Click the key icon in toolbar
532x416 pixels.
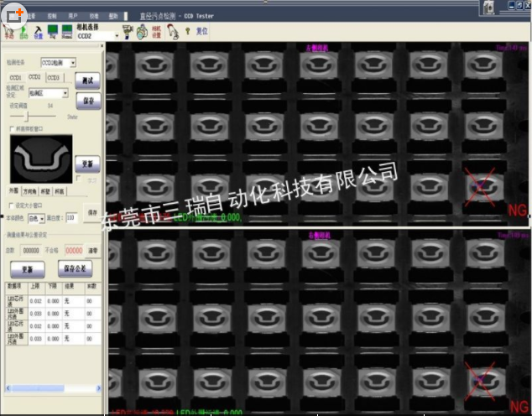tap(187, 32)
